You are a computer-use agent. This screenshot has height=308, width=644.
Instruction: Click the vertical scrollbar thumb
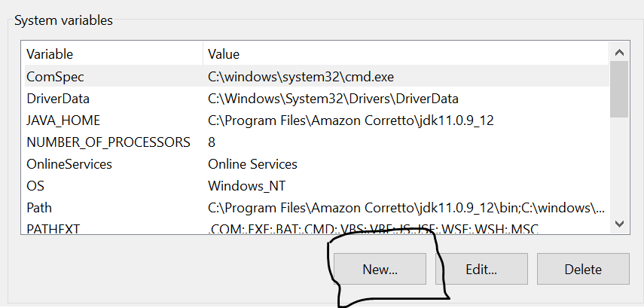pyautogui.click(x=618, y=89)
